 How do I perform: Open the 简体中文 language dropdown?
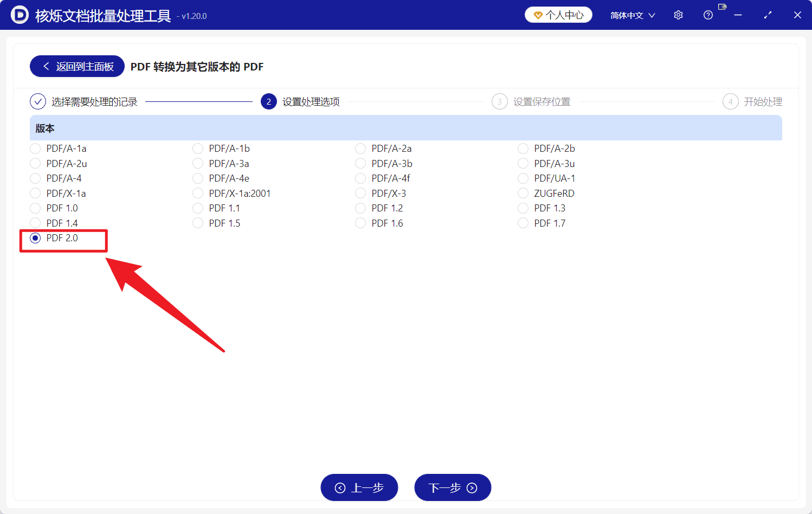pyautogui.click(x=632, y=15)
